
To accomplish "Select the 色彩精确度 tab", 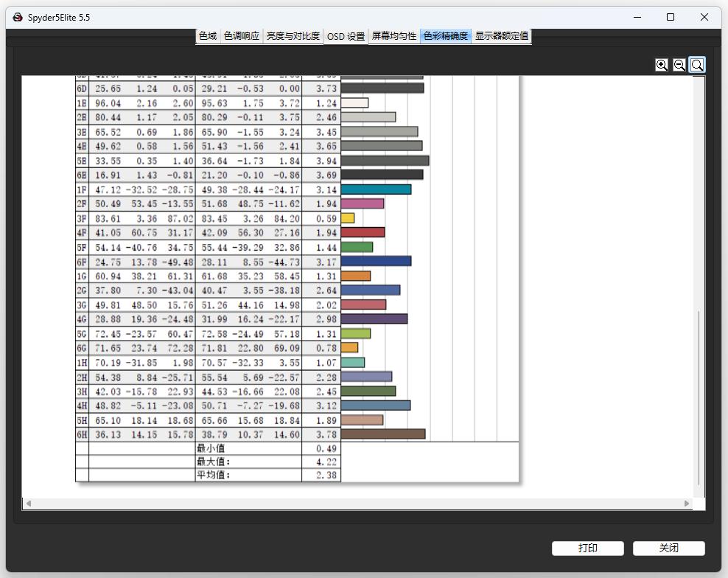I will tap(446, 36).
